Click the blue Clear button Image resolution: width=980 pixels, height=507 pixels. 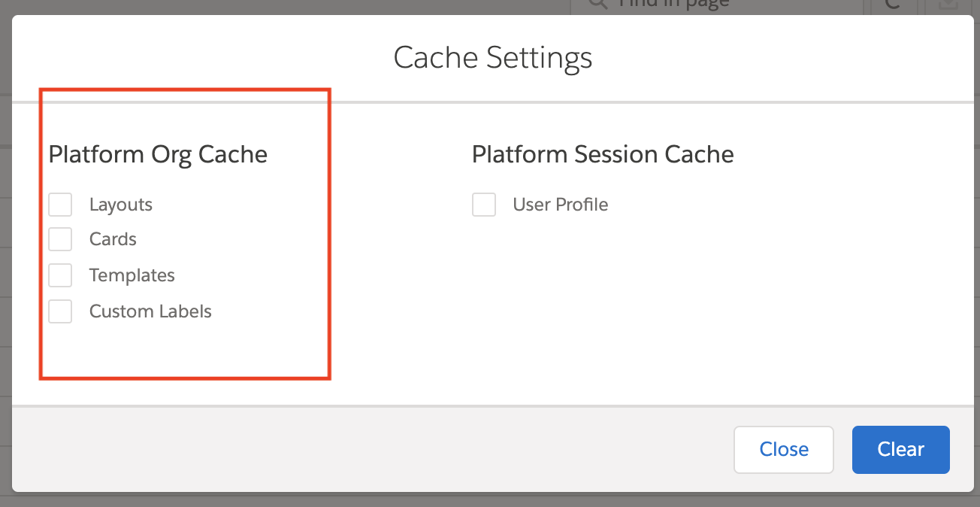(900, 450)
